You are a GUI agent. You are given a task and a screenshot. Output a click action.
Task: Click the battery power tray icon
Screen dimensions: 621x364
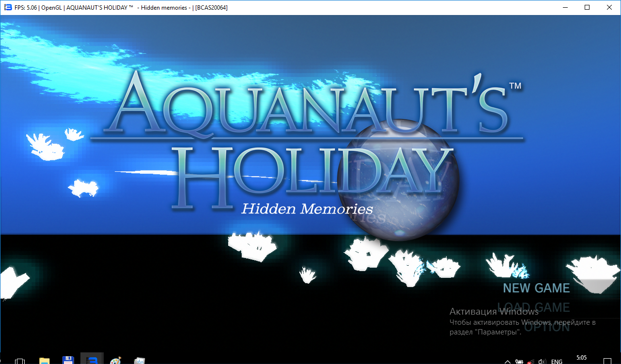pyautogui.click(x=519, y=361)
